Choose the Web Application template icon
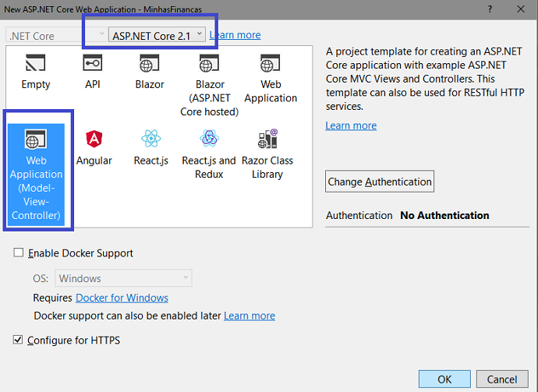538x392 pixels. click(x=271, y=63)
